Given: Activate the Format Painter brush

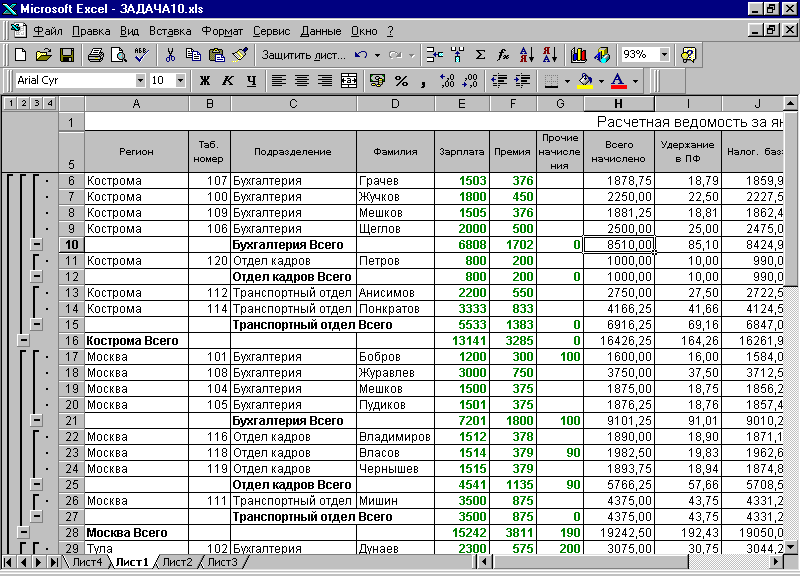Looking at the screenshot, I should click(240, 55).
